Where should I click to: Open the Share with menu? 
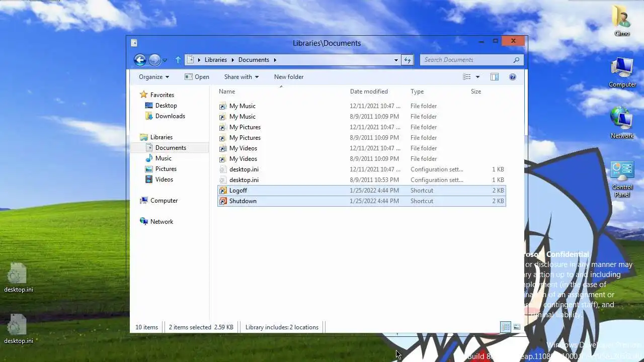coord(242,77)
